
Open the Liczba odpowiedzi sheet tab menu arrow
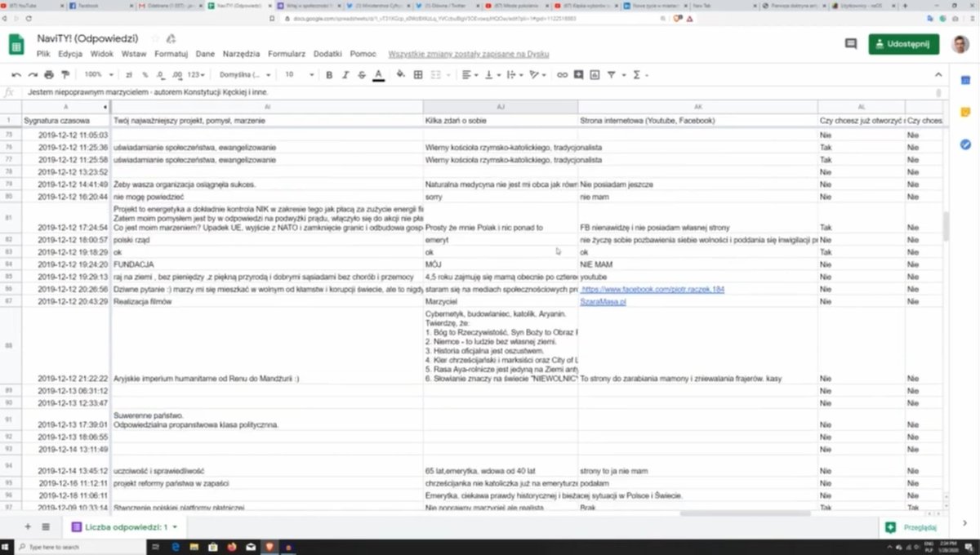(175, 527)
